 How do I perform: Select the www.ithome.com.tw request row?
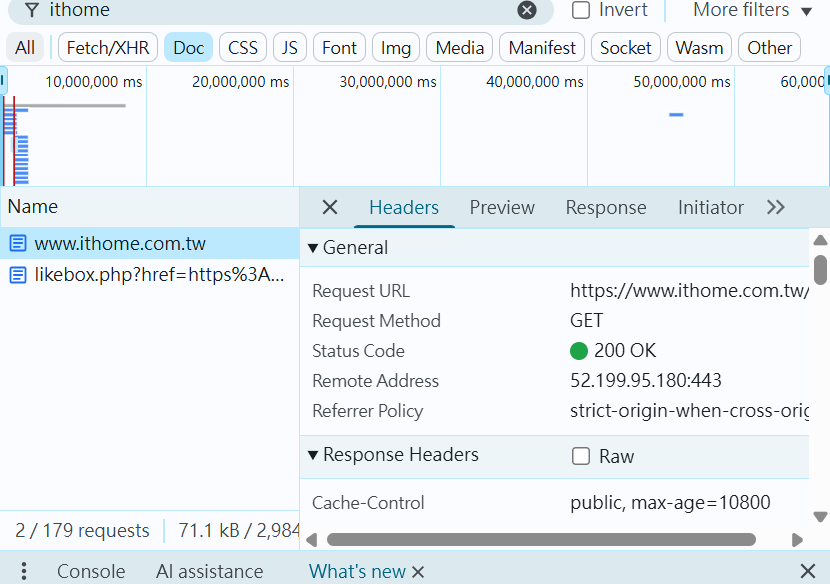149,244
